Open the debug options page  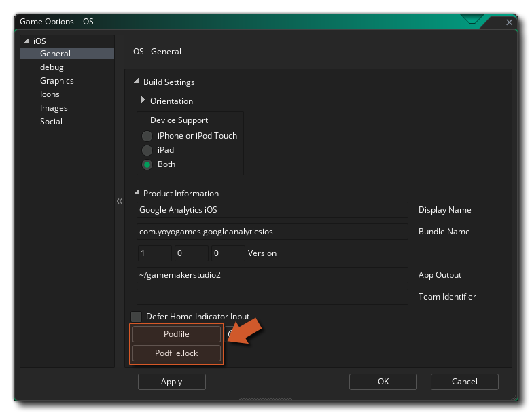pyautogui.click(x=52, y=67)
